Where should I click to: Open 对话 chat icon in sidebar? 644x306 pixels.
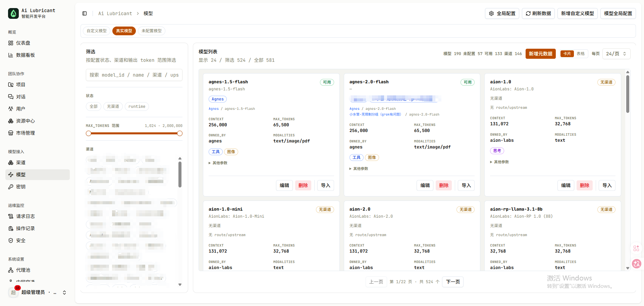coord(11,97)
